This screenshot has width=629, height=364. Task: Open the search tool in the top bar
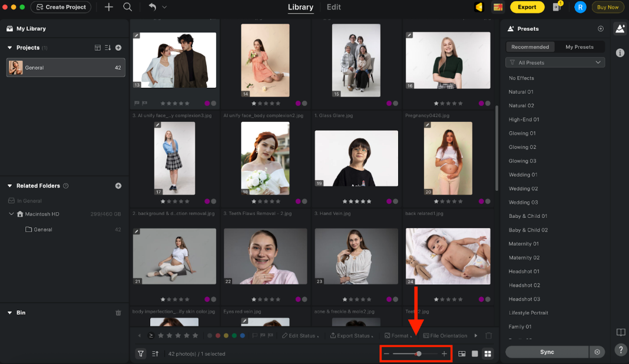[x=128, y=7]
